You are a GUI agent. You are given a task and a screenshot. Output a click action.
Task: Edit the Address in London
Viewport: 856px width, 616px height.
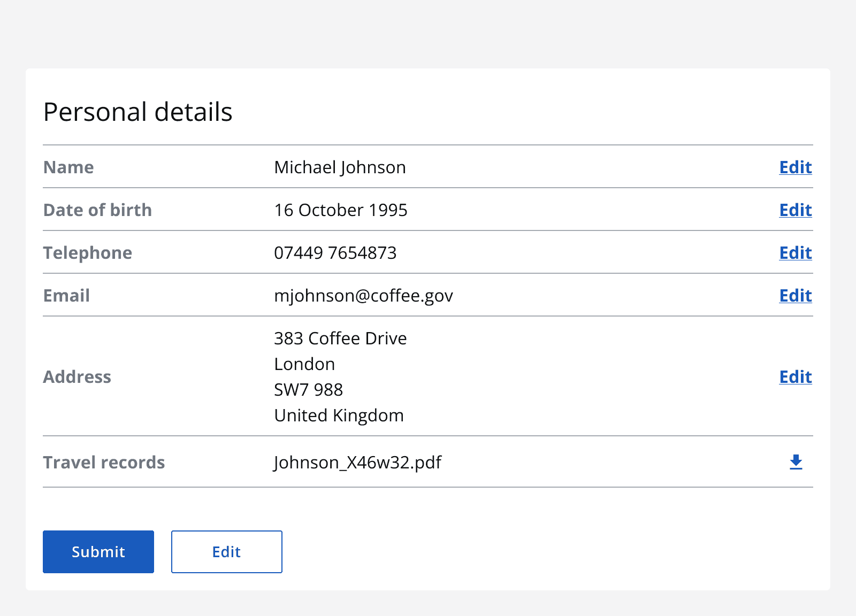pos(795,377)
